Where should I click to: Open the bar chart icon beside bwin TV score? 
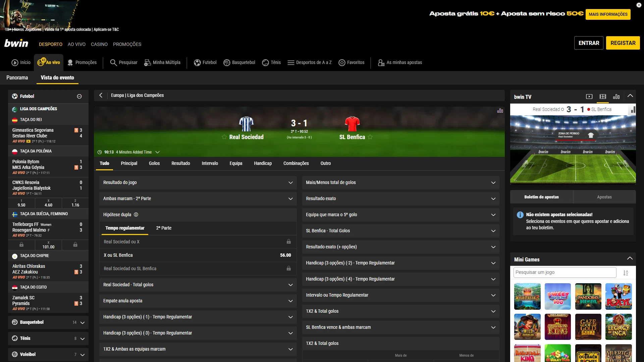click(x=633, y=110)
